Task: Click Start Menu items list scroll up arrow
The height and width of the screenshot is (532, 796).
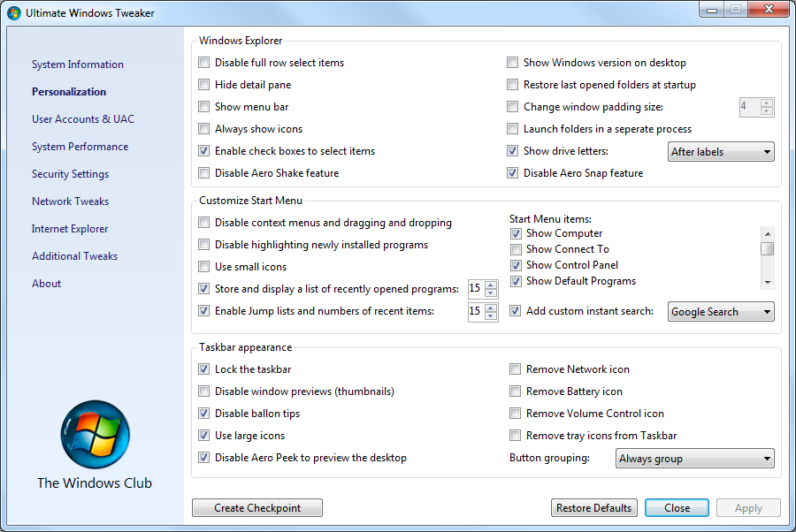Action: [x=768, y=234]
